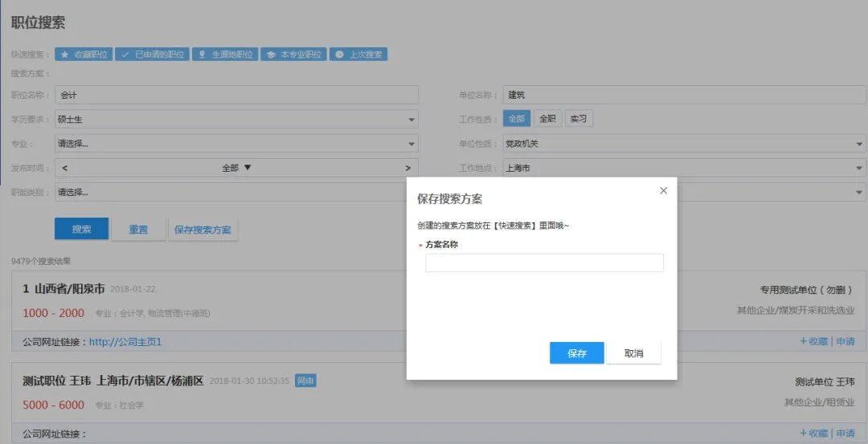The image size is (868, 444).
Task: Select 全部 in 工作性质
Action: [517, 118]
